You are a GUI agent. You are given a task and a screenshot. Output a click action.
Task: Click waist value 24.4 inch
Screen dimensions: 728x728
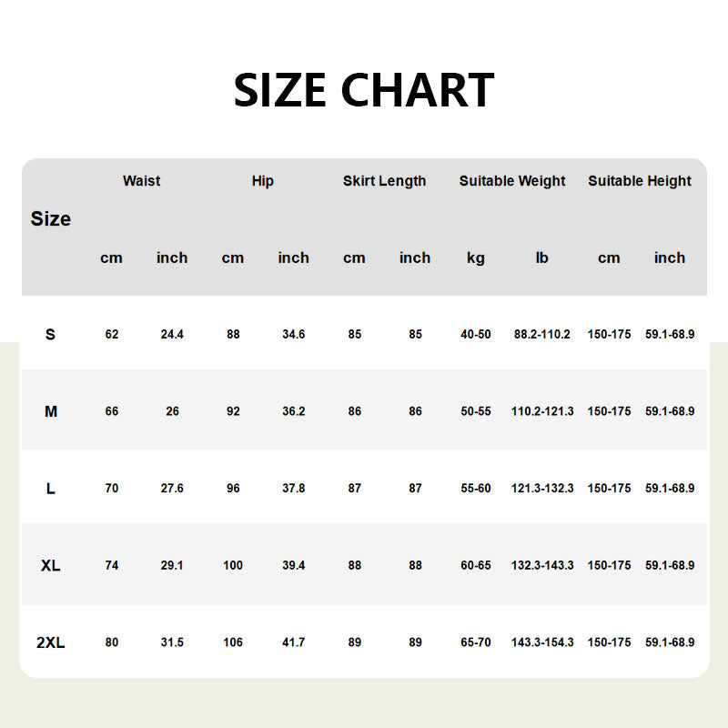172,334
